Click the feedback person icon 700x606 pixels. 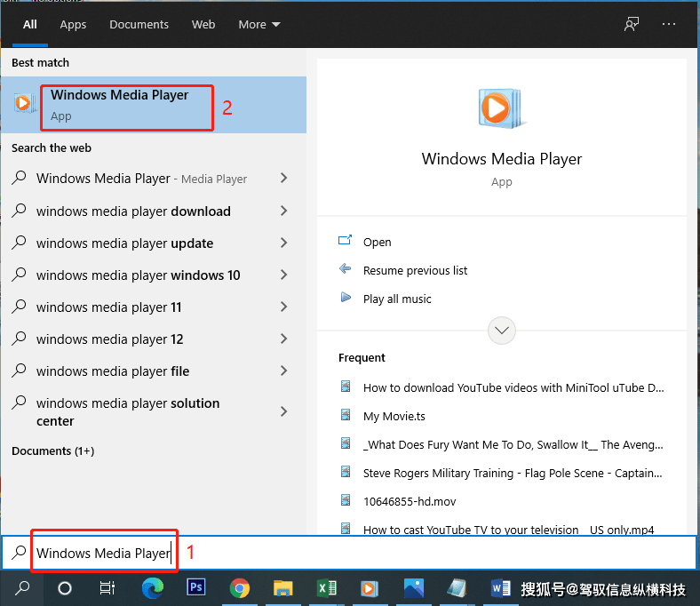[632, 24]
